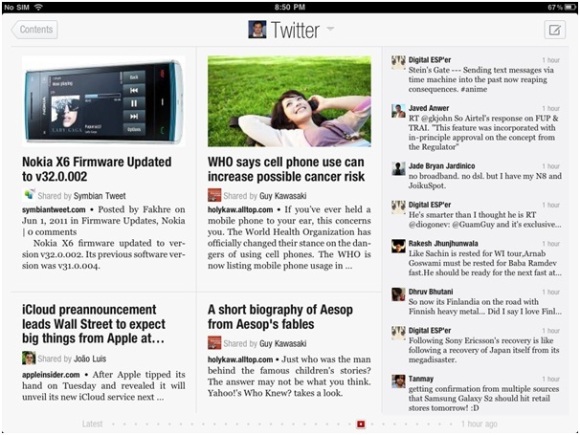Viewport: 580px width, 435px height.
Task: Tap Jade Bryan Jardinico's avatar
Action: coord(398,169)
